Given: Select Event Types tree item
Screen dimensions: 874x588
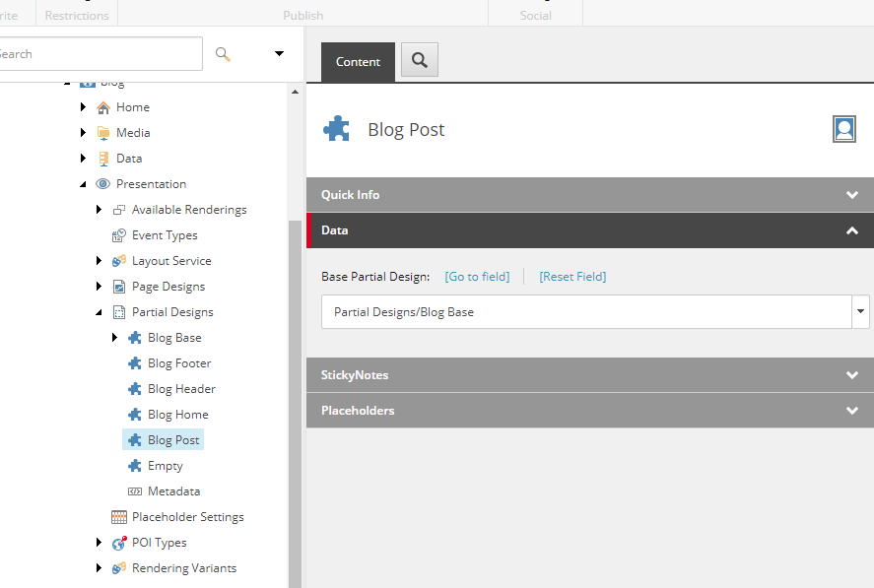Looking at the screenshot, I should 165,235.
